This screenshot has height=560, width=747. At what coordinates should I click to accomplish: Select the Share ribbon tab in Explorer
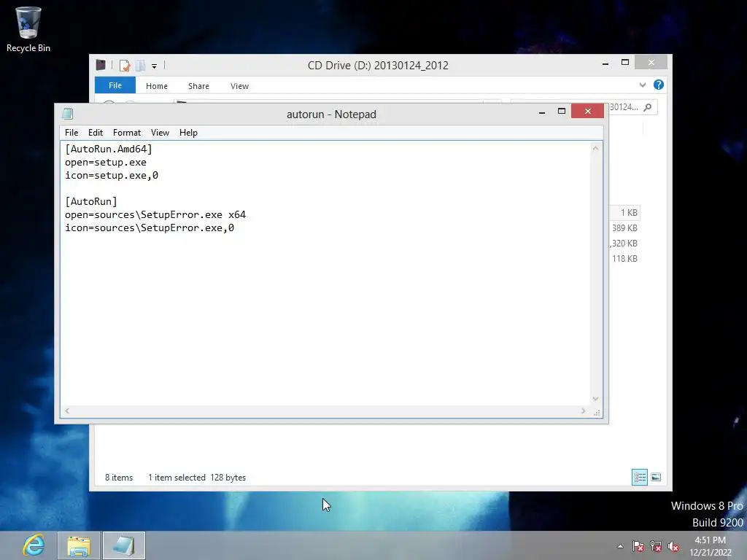pos(198,86)
